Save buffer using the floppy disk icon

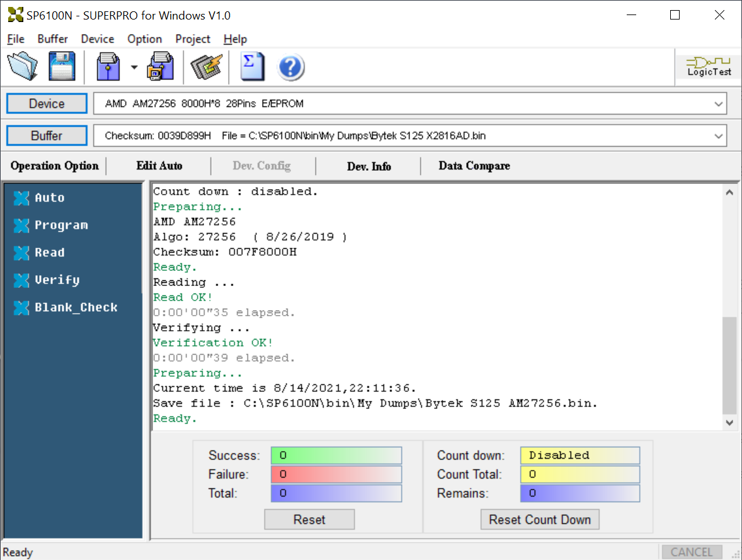pos(62,66)
